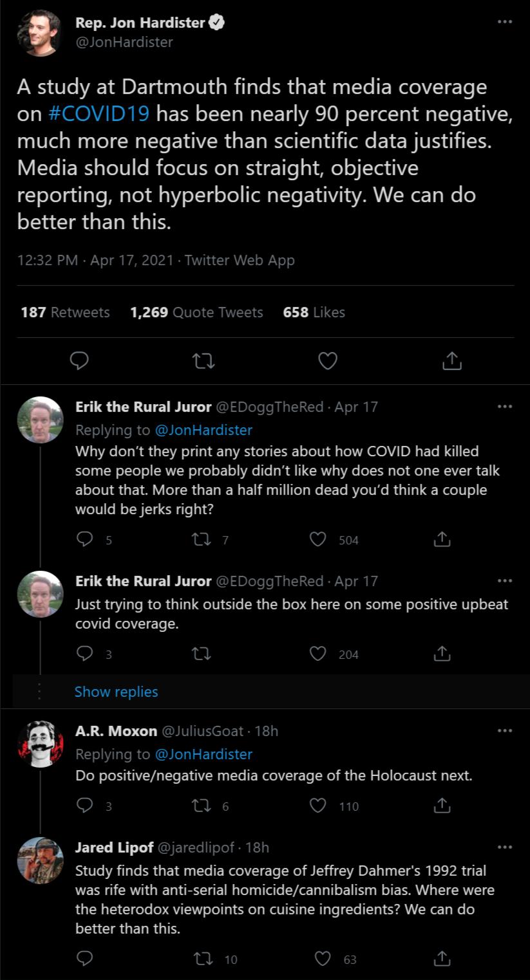Like Erik's tweet with 504 likes

318,539
